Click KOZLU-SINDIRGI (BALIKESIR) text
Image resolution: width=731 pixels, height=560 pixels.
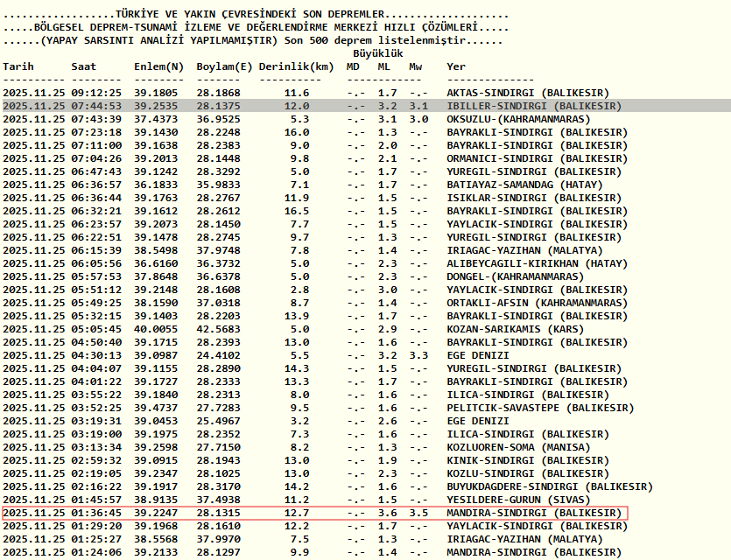click(528, 473)
